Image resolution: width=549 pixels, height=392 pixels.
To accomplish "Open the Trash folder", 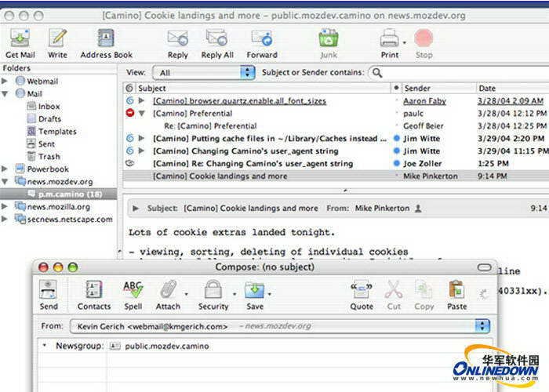I will [x=49, y=157].
